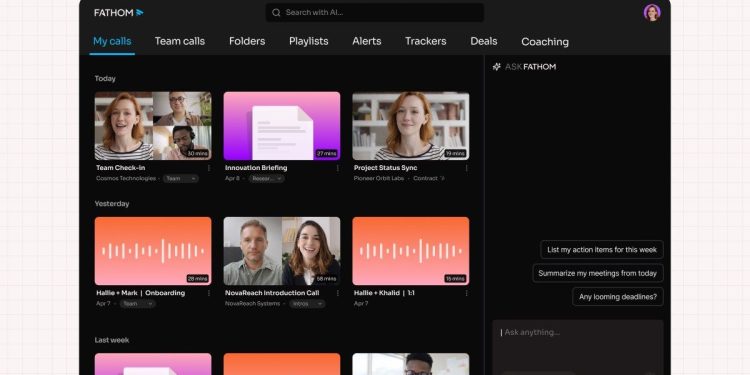This screenshot has width=750, height=375.
Task: Click the 'Hallie + Mark | Onboarding' title
Action: click(141, 293)
